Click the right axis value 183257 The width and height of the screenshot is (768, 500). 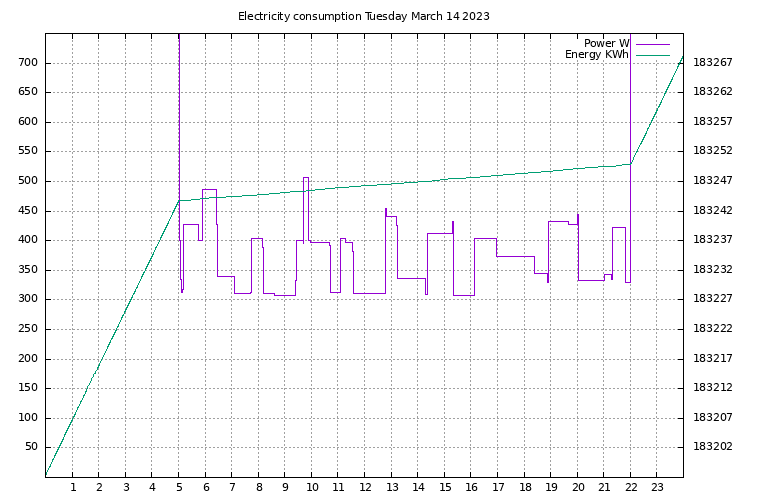(713, 121)
